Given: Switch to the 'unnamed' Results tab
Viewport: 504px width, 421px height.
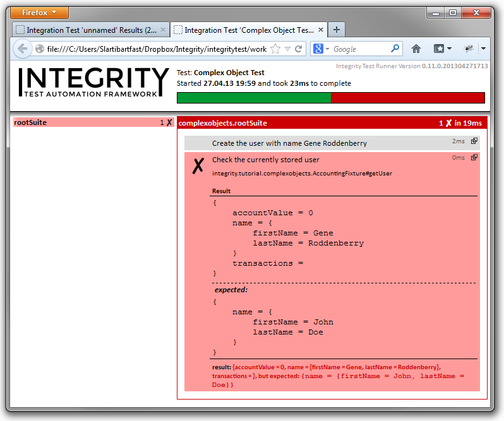Looking at the screenshot, I should 88,30.
